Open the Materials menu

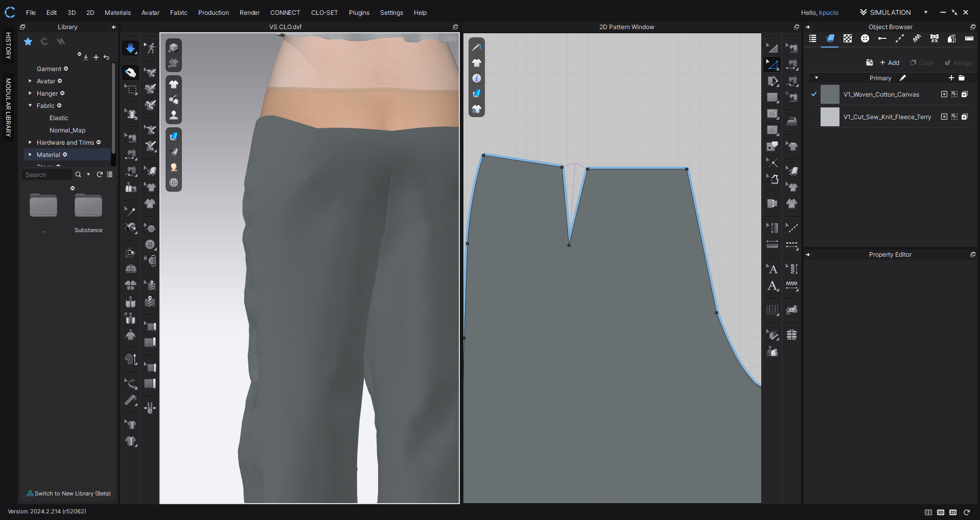coord(118,13)
